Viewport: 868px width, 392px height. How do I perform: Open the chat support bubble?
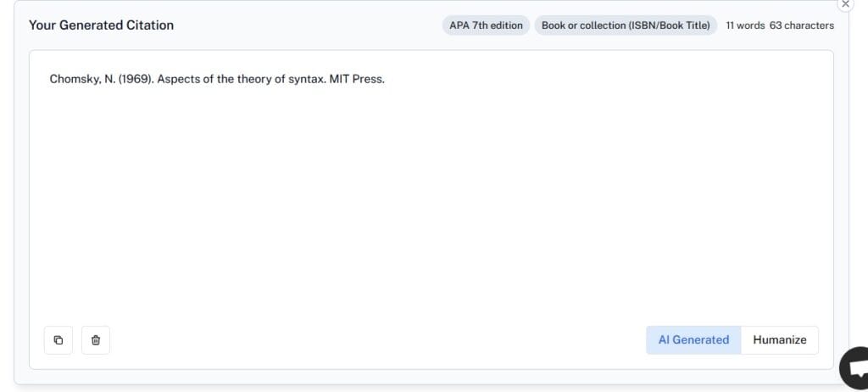tap(854, 367)
